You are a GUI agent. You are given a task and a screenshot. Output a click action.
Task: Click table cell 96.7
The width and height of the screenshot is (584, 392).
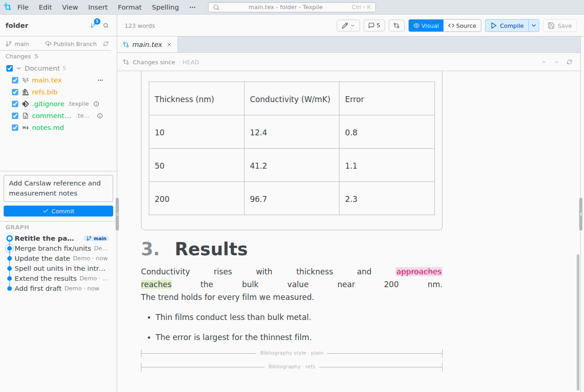pyautogui.click(x=292, y=198)
